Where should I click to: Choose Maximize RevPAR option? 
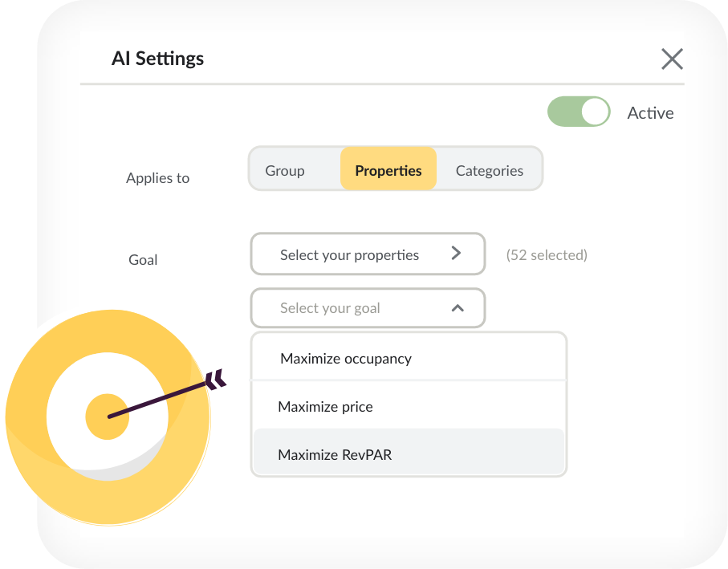409,453
